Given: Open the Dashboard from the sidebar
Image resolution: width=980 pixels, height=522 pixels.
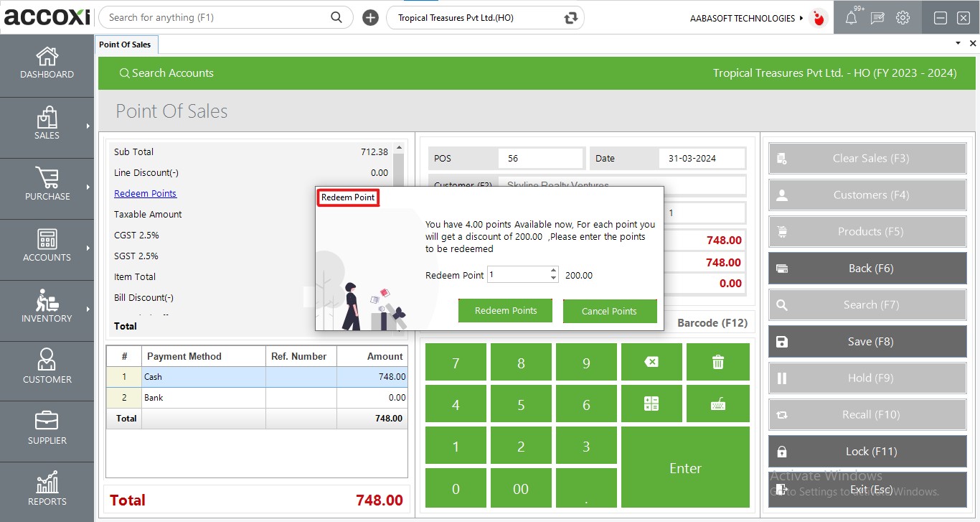Looking at the screenshot, I should pyautogui.click(x=47, y=63).
